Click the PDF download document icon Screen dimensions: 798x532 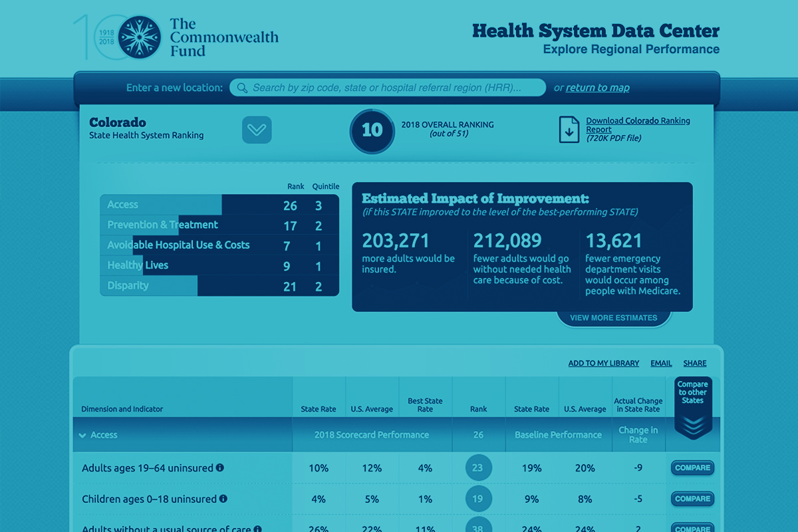(x=569, y=130)
